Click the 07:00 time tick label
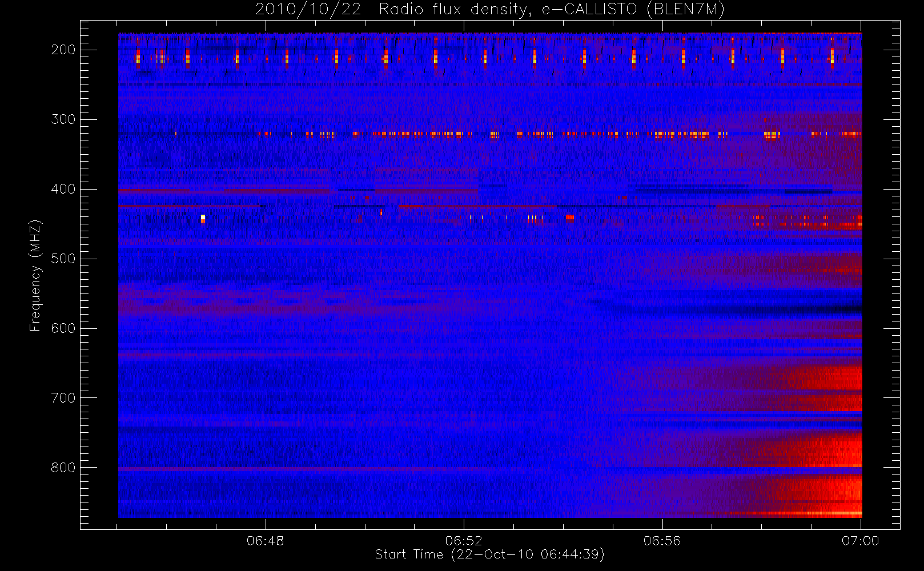The image size is (924, 571). [x=861, y=540]
